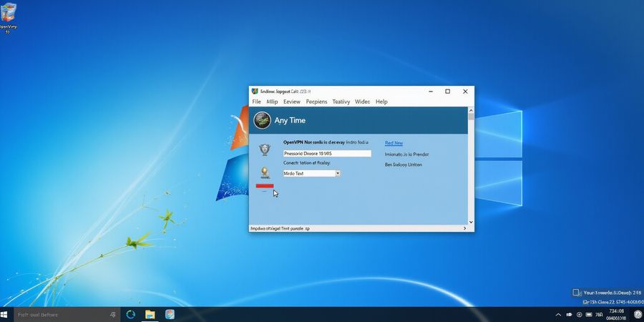The height and width of the screenshot is (322, 644).
Task: Open the notification center icon
Action: tap(637, 315)
